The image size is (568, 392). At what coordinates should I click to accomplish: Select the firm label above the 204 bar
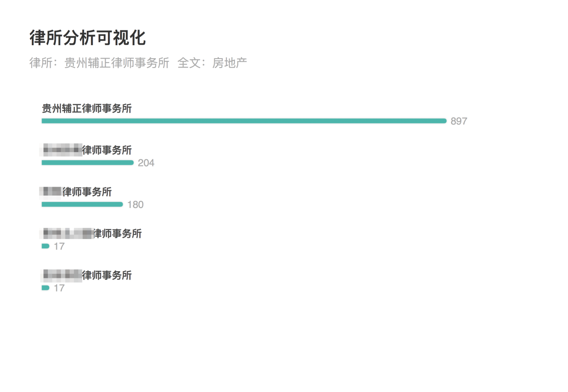(87, 150)
